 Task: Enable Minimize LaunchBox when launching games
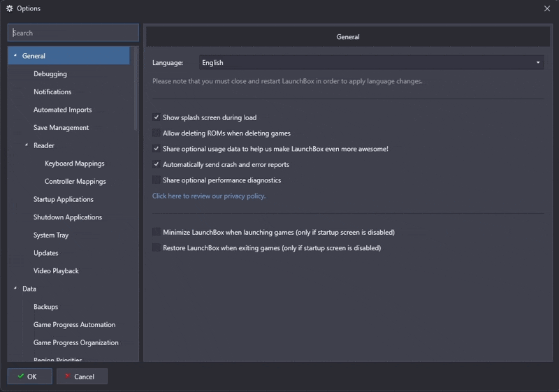click(156, 232)
